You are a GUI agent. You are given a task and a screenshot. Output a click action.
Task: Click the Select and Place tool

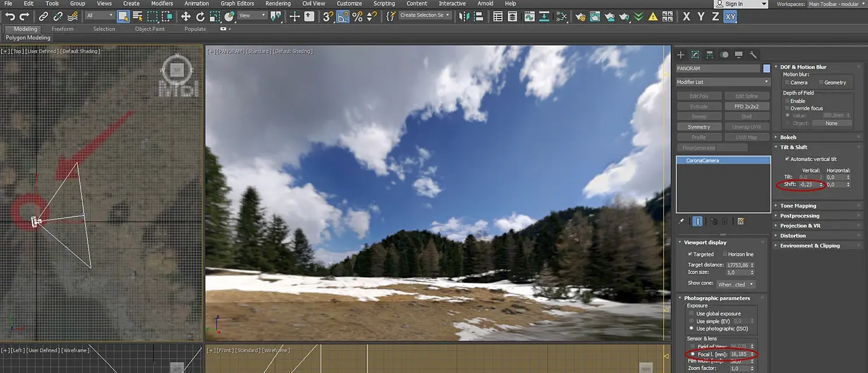click(229, 16)
